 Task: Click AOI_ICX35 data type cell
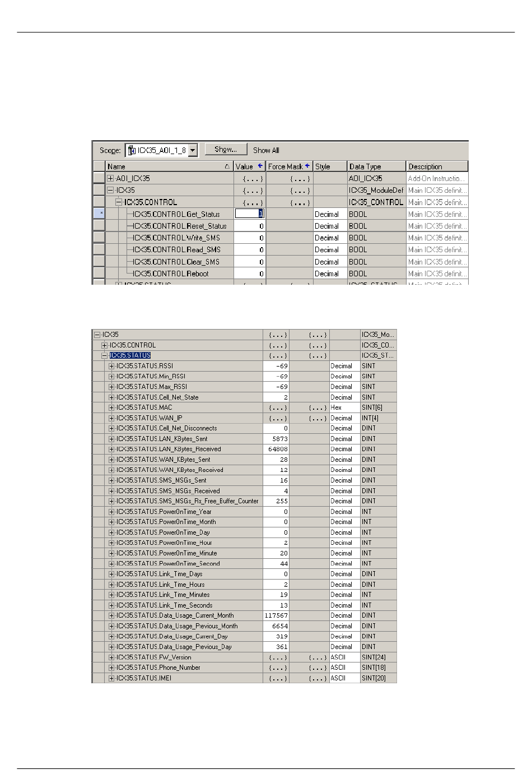coord(376,178)
